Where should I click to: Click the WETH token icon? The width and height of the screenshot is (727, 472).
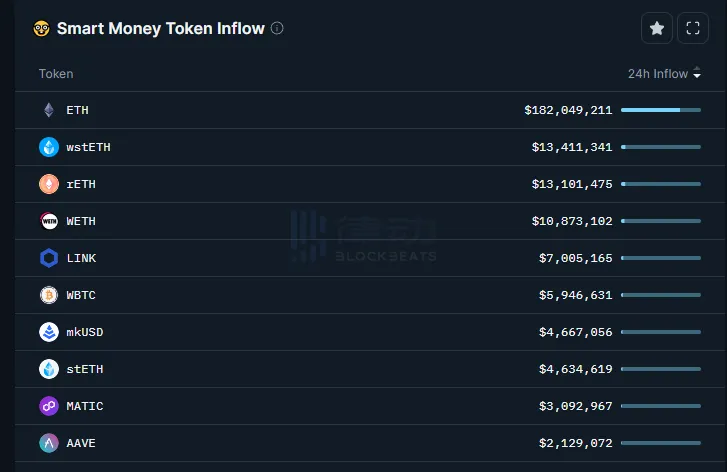[49, 221]
